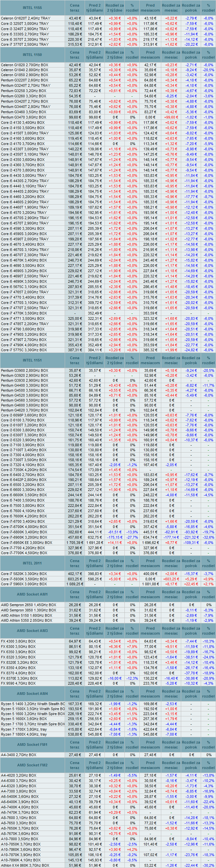This screenshot has width=216, height=868.
Task: Click the 1 705,39 € current price cell
Action: 75,543
